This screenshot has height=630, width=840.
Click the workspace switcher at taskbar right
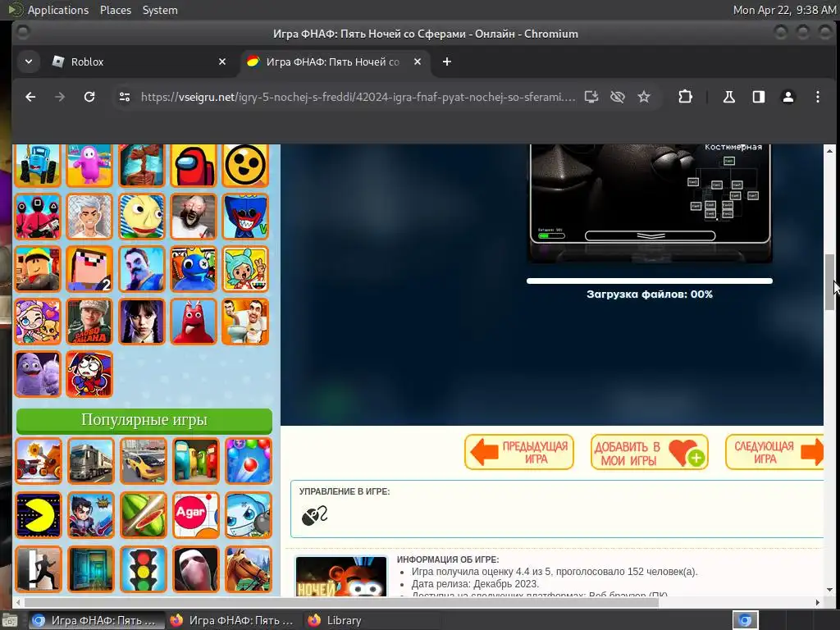[x=745, y=620]
